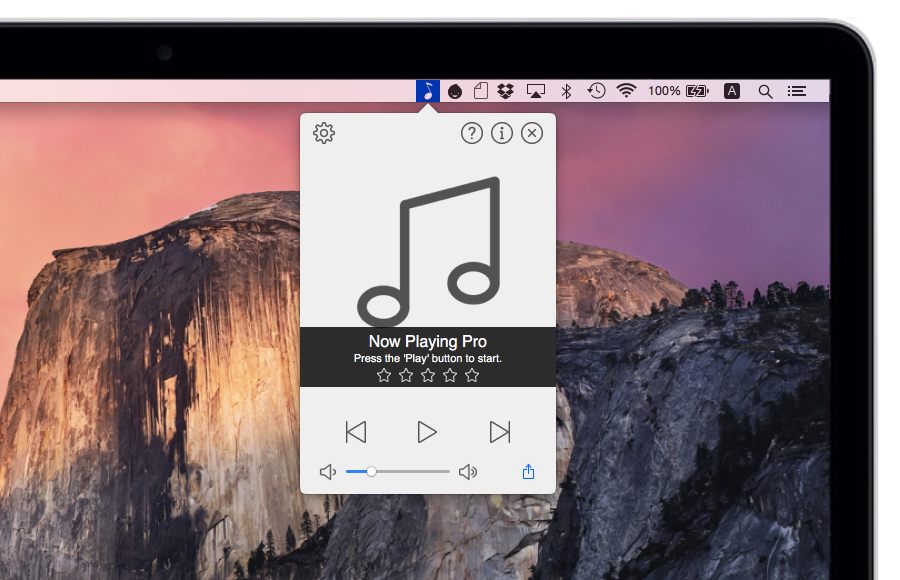
Task: Open the AirPlay display menu
Action: [536, 91]
